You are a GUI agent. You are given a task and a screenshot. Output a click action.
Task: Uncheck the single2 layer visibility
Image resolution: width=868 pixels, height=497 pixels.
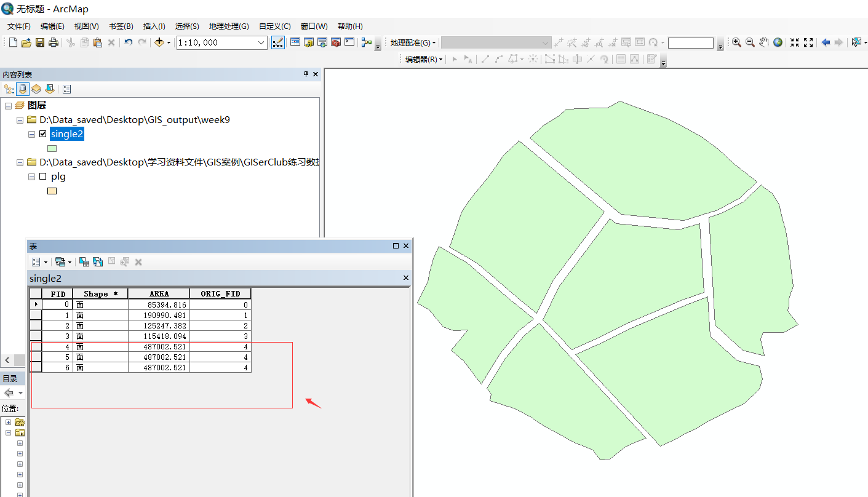click(x=43, y=134)
